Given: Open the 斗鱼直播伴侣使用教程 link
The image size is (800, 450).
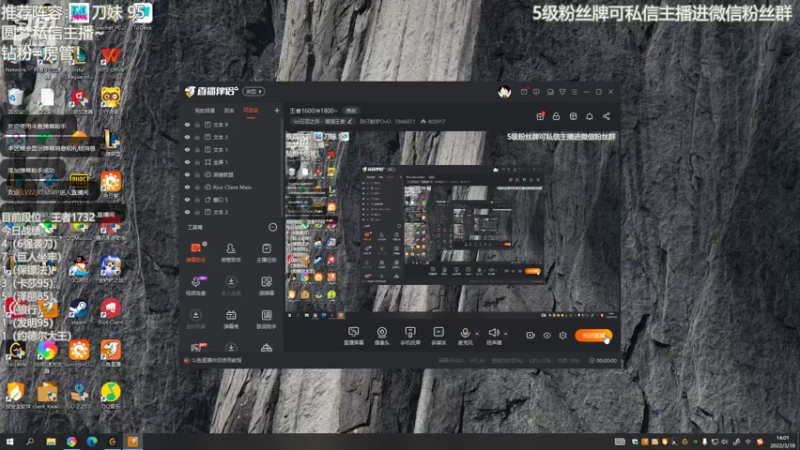Looking at the screenshot, I should (216, 360).
